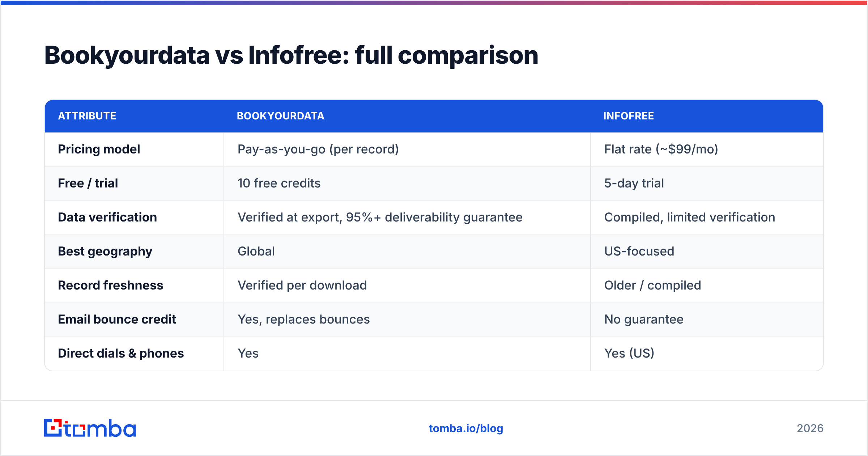Click the "Pricing model" row label

tap(99, 149)
